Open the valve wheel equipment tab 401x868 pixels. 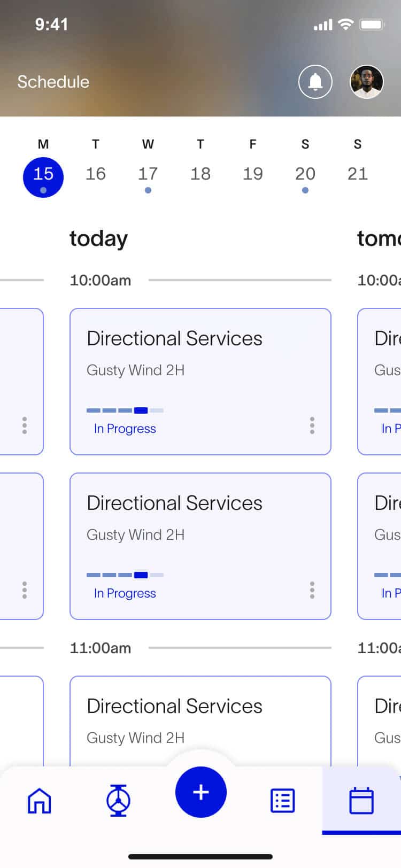click(x=118, y=801)
